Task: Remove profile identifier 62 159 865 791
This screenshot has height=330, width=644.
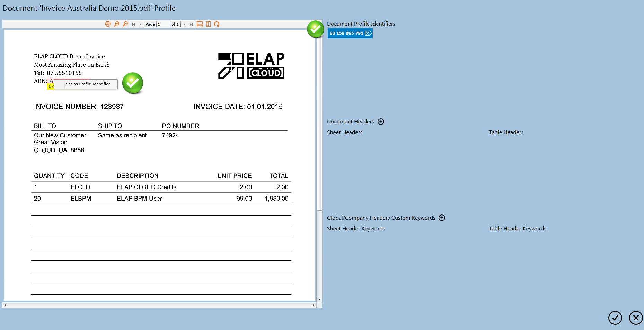Action: (368, 33)
